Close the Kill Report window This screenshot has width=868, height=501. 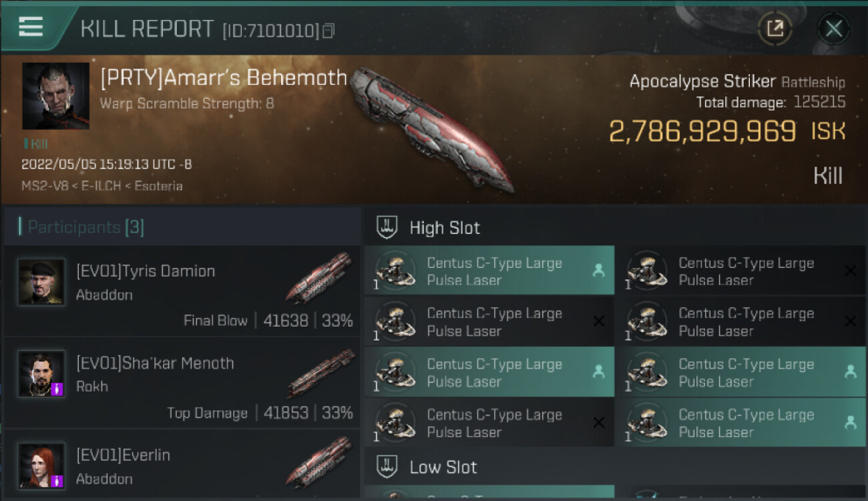tap(833, 29)
